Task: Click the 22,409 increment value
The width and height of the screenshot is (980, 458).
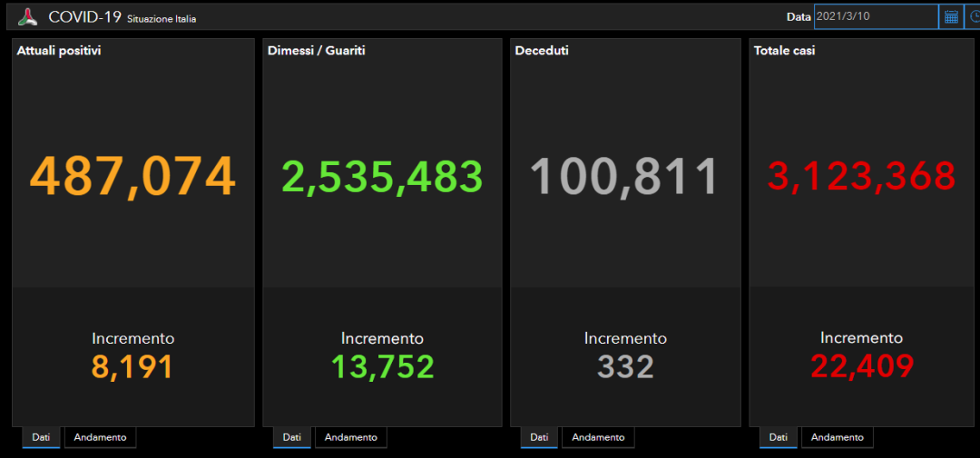Action: tap(862, 366)
